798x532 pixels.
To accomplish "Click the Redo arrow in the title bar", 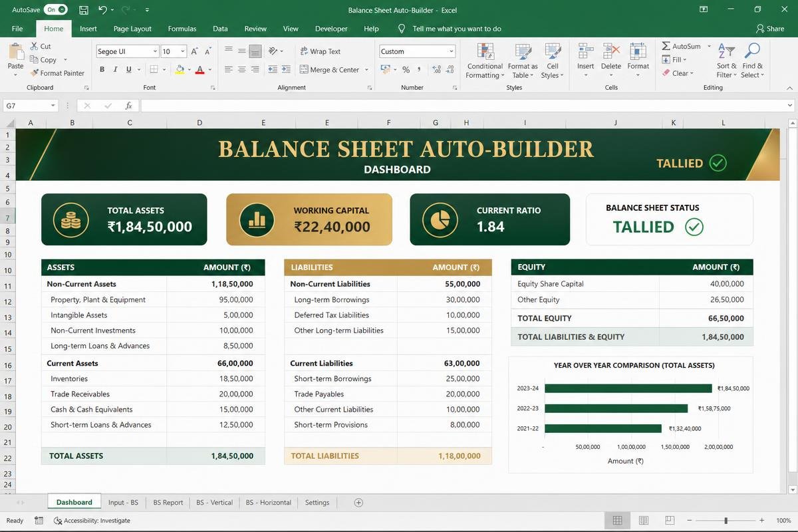I will [124, 10].
